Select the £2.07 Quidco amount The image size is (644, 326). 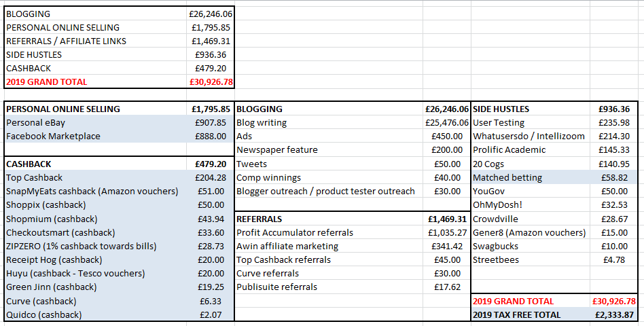[x=211, y=314]
